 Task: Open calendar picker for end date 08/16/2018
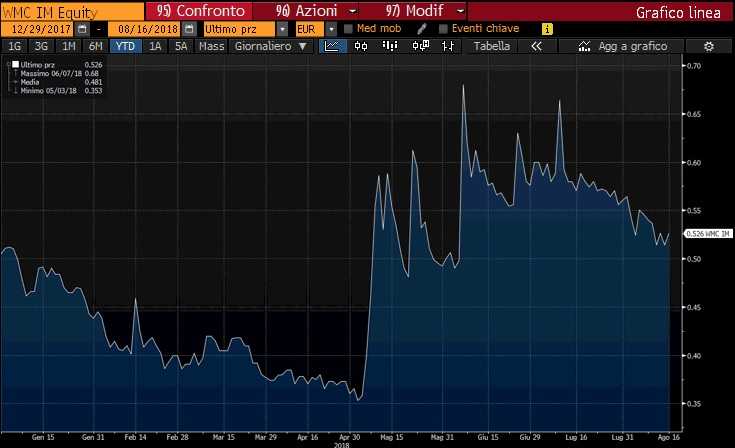point(189,29)
